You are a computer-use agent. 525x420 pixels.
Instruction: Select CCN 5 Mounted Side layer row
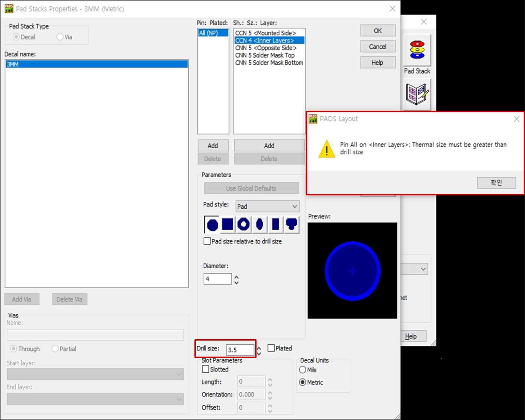point(269,33)
